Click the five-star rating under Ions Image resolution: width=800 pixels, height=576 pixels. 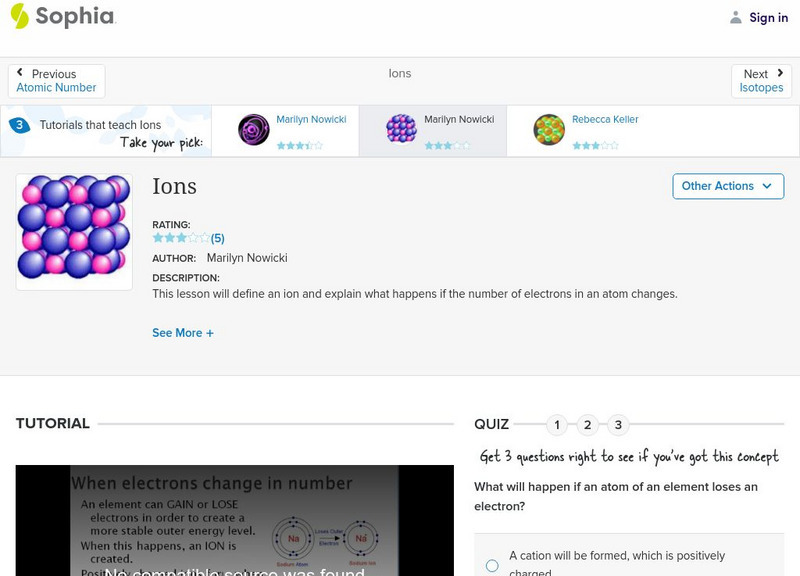coord(181,238)
